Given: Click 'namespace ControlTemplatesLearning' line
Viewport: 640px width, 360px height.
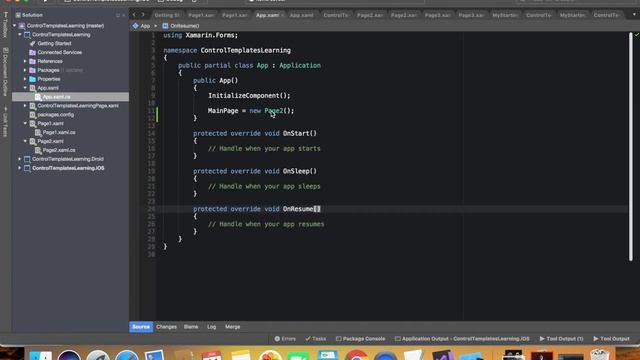Looking at the screenshot, I should [227, 50].
